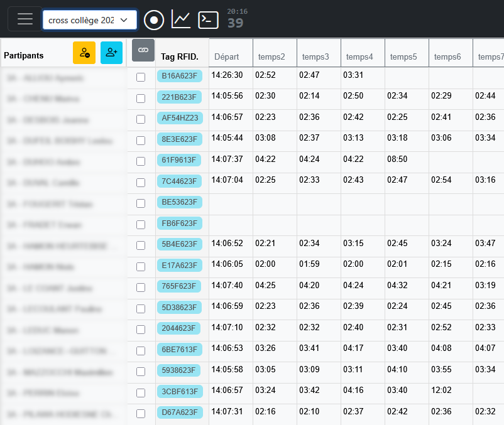This screenshot has height=425, width=504.
Task: Select RFID tag badge 5938623F
Action: [178, 370]
